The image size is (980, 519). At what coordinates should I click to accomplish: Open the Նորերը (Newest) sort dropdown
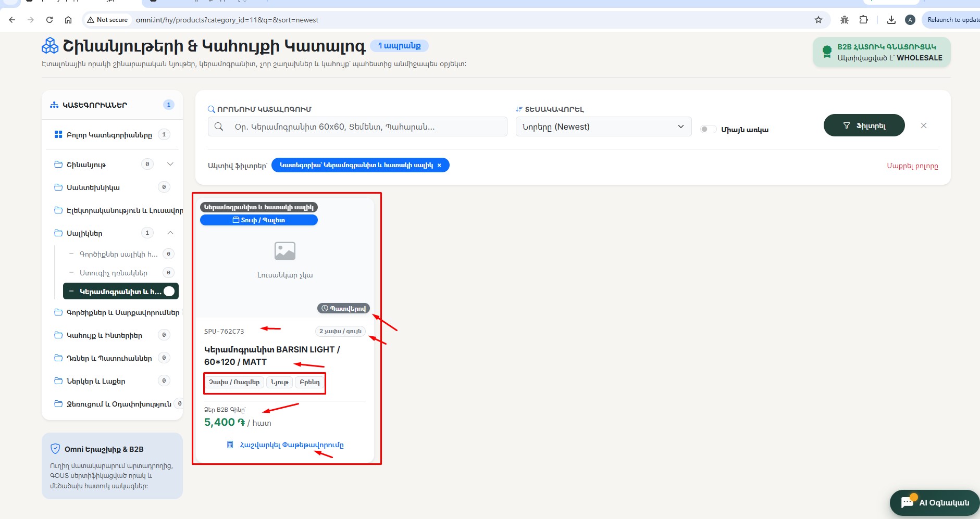click(603, 126)
